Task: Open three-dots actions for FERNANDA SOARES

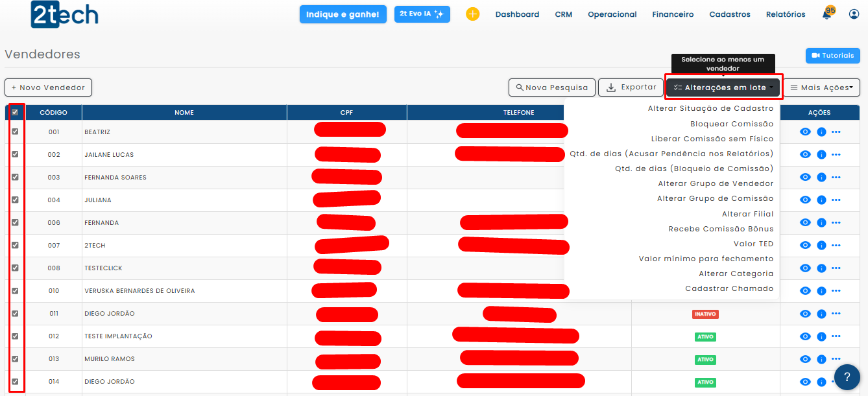Action: [x=836, y=178]
